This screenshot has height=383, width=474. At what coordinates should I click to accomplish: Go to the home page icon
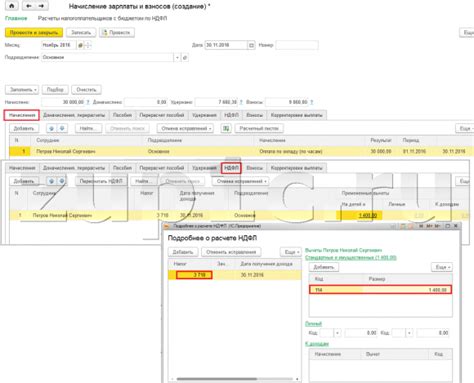11,6
